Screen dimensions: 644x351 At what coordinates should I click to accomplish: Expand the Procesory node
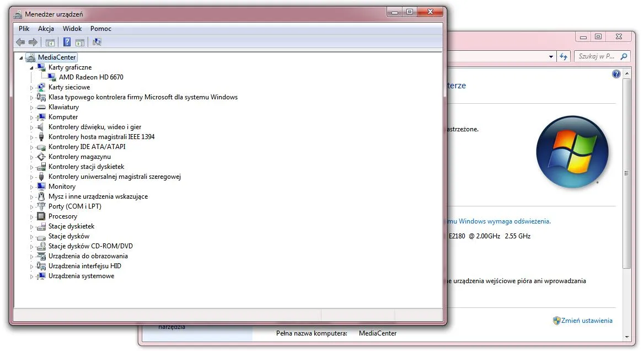tap(31, 216)
